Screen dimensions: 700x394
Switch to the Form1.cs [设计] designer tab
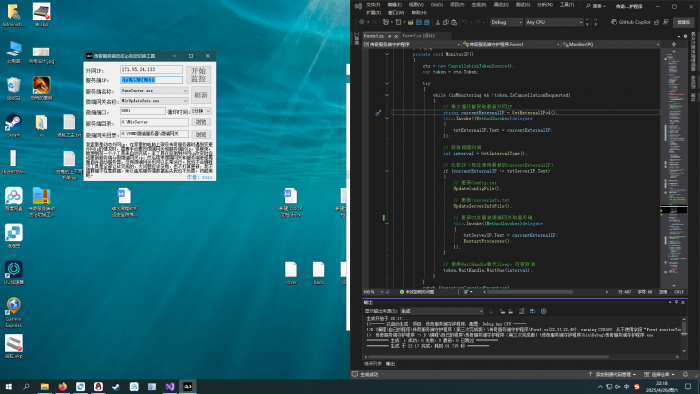click(418, 36)
